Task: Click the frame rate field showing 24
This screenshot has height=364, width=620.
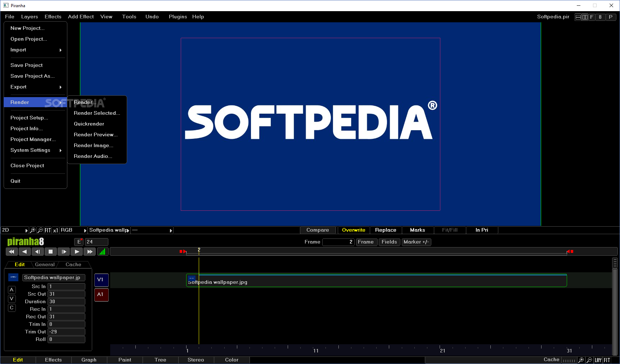Action: (96, 242)
